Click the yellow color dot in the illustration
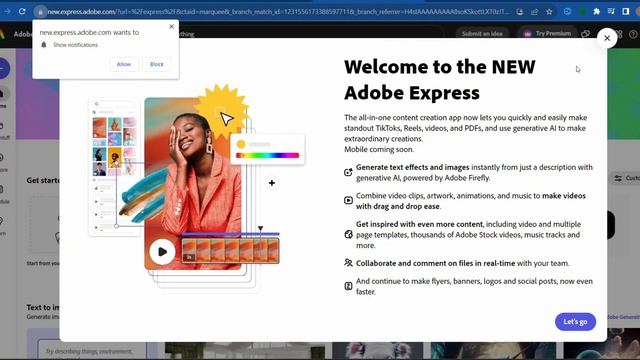The height and width of the screenshot is (360, 640). 241,144
